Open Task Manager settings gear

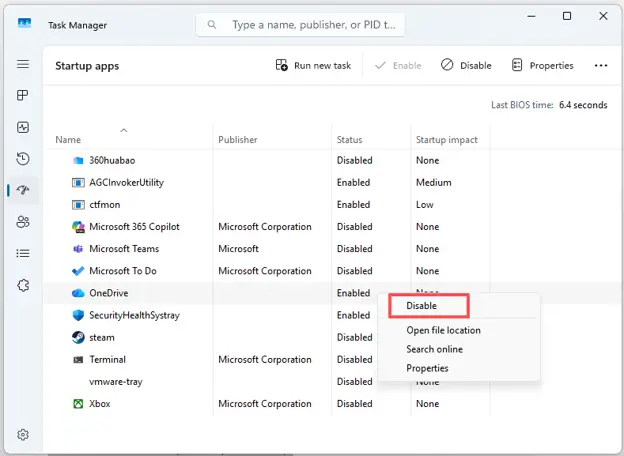[23, 435]
